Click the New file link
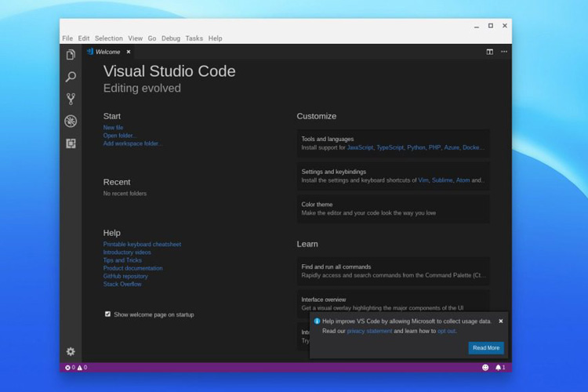The height and width of the screenshot is (392, 588). pyautogui.click(x=113, y=127)
